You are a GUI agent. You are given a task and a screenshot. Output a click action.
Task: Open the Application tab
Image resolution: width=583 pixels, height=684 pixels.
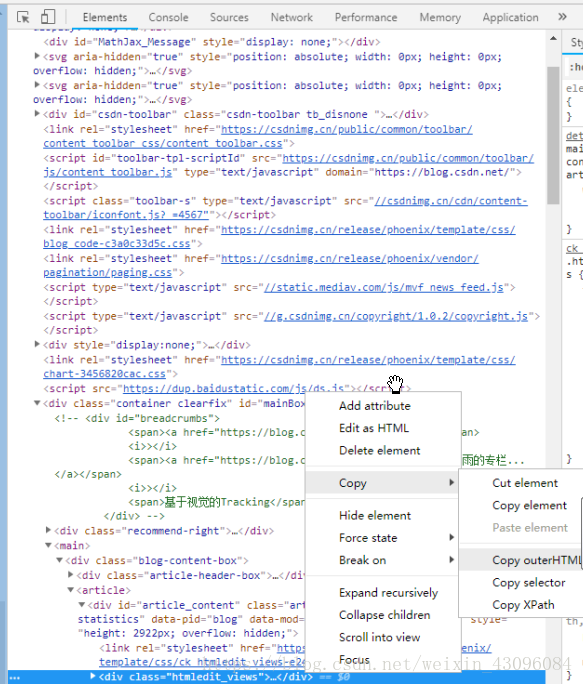coord(511,17)
